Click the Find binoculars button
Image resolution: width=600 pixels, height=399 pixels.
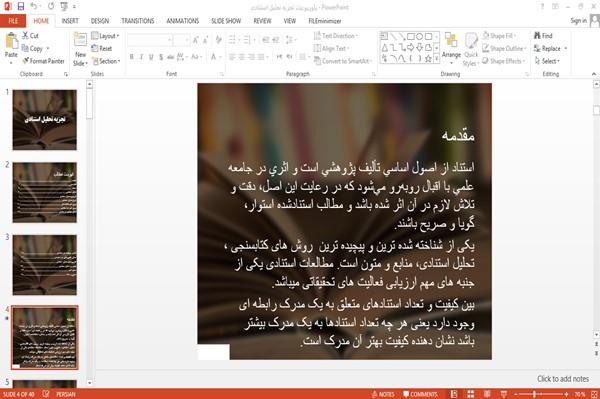tap(543, 36)
